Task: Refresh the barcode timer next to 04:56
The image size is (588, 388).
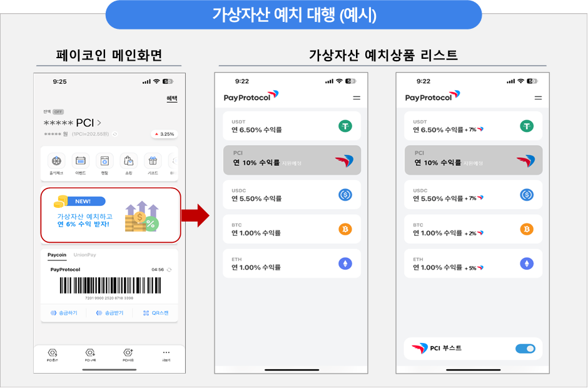Action: point(169,270)
